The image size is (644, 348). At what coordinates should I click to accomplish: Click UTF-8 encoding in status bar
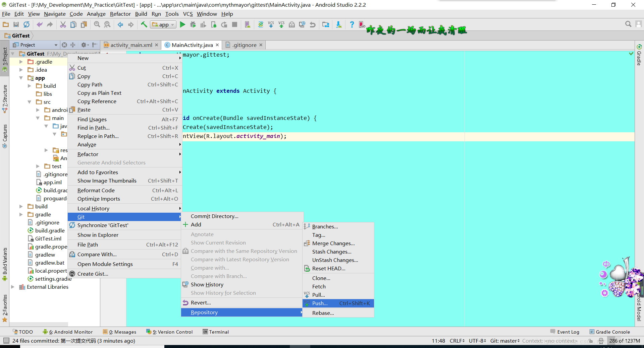pyautogui.click(x=477, y=341)
